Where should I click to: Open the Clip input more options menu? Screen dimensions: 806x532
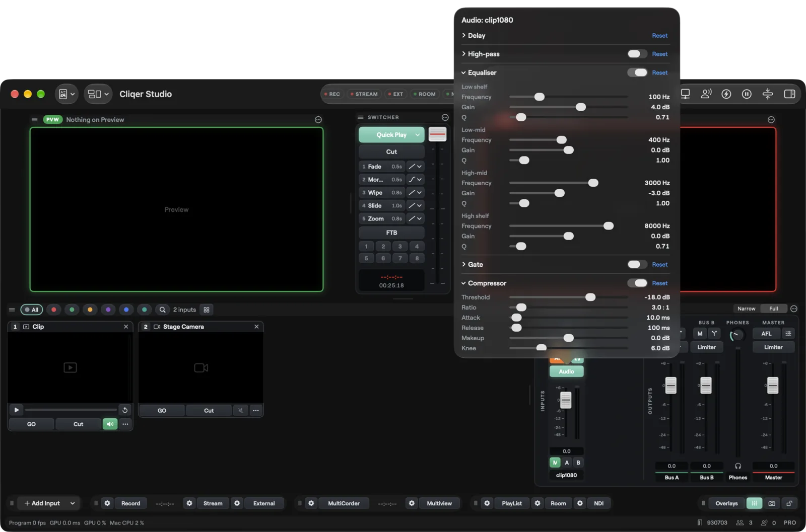click(125, 424)
